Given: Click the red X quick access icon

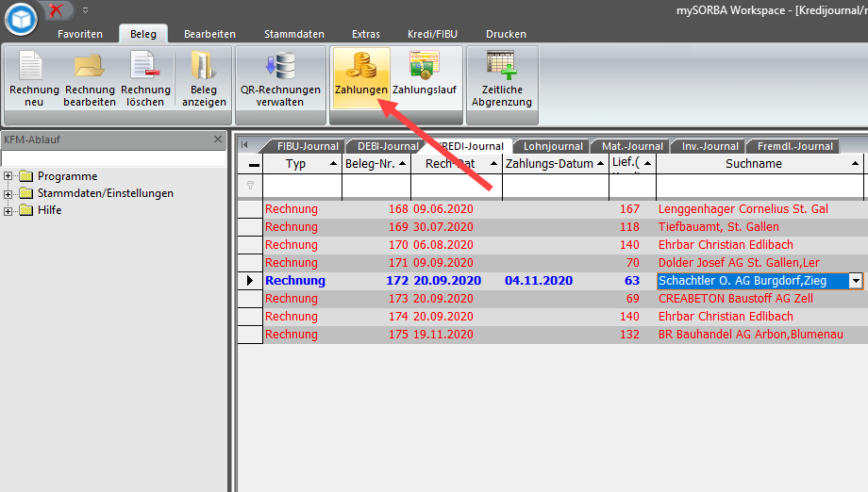Looking at the screenshot, I should pyautogui.click(x=56, y=10).
